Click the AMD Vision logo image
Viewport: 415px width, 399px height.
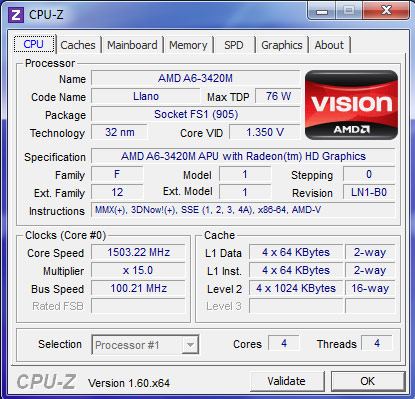click(351, 105)
